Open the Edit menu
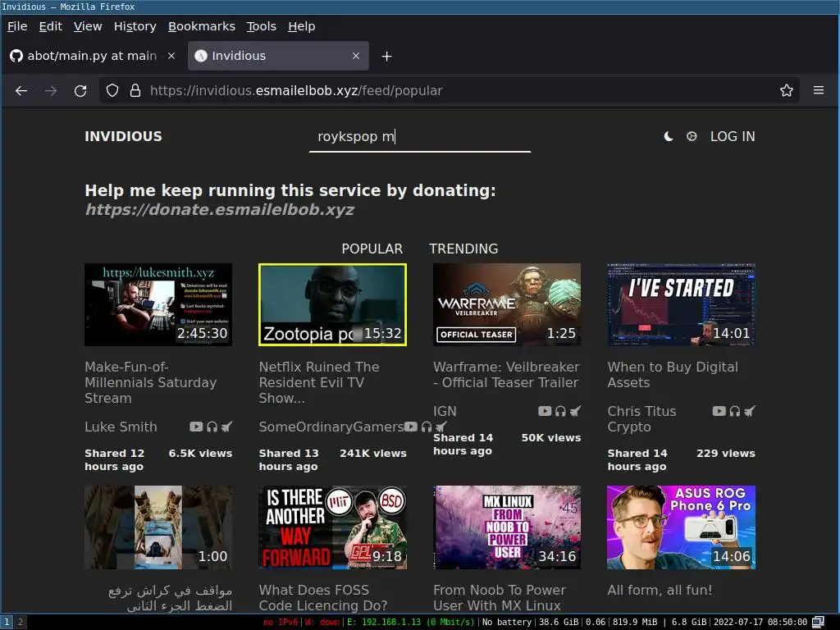The image size is (840, 630). click(x=50, y=26)
